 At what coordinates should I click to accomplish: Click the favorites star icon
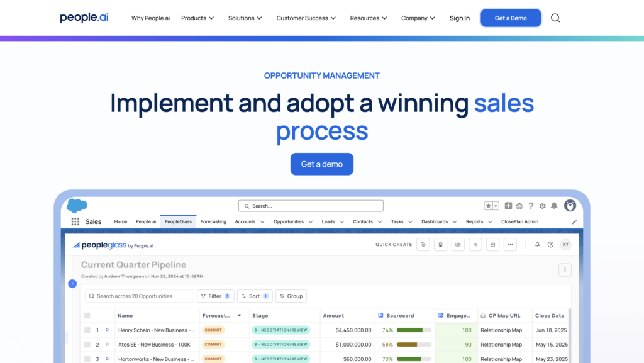(x=488, y=206)
